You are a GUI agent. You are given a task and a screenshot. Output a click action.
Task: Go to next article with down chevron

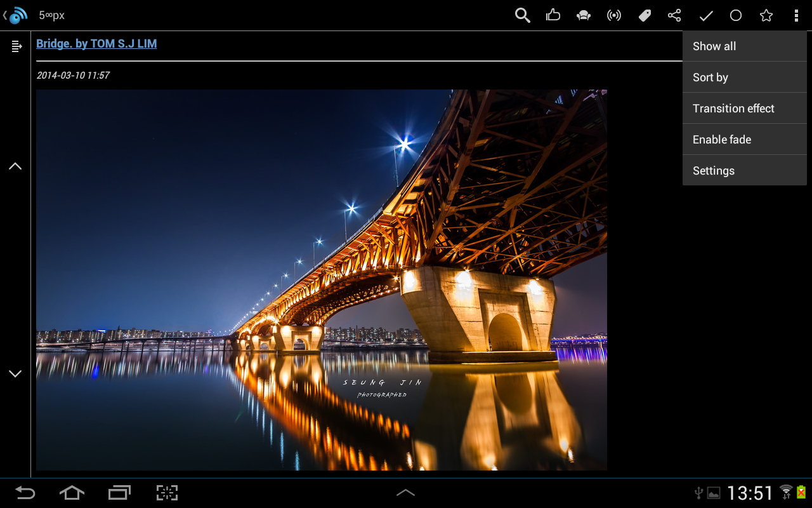point(15,373)
